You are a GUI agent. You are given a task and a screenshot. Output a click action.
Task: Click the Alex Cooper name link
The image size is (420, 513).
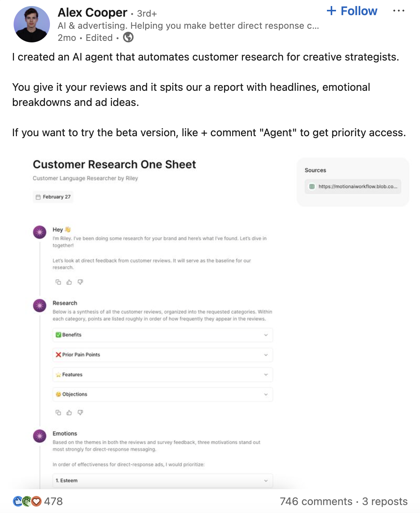click(x=92, y=12)
